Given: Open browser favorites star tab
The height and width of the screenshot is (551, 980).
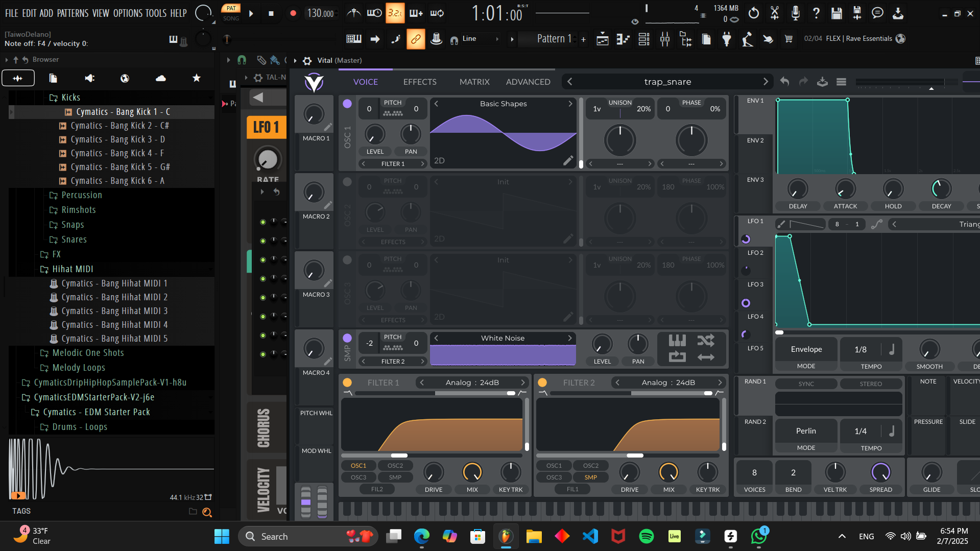Looking at the screenshot, I should (196, 78).
